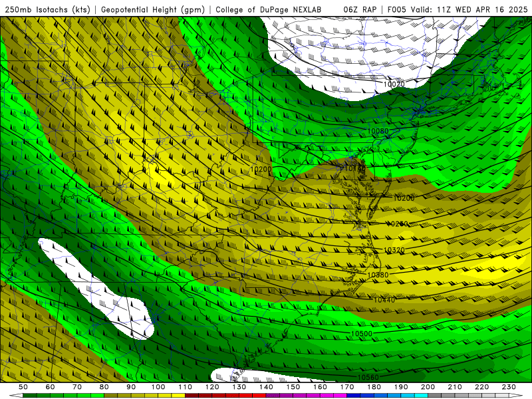Click the 80 value on the color scale
Image resolution: width=532 pixels, height=399 pixels.
[x=104, y=387]
